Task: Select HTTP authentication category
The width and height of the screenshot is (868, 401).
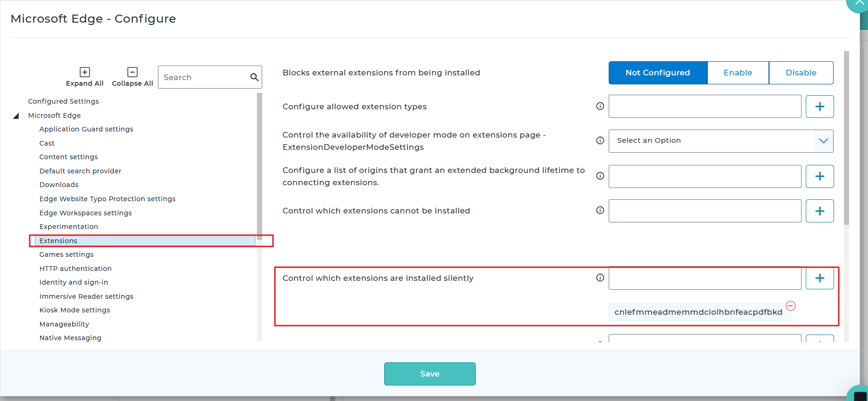Action: click(x=75, y=269)
